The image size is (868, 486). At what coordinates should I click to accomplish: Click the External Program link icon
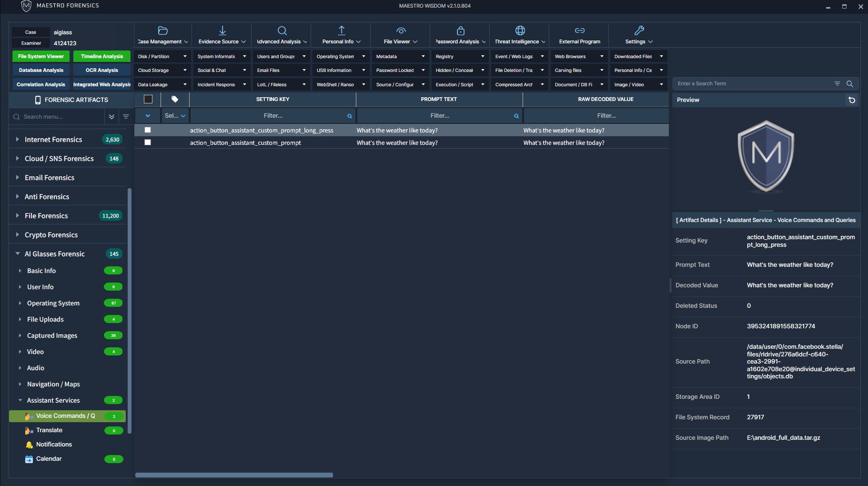(580, 30)
